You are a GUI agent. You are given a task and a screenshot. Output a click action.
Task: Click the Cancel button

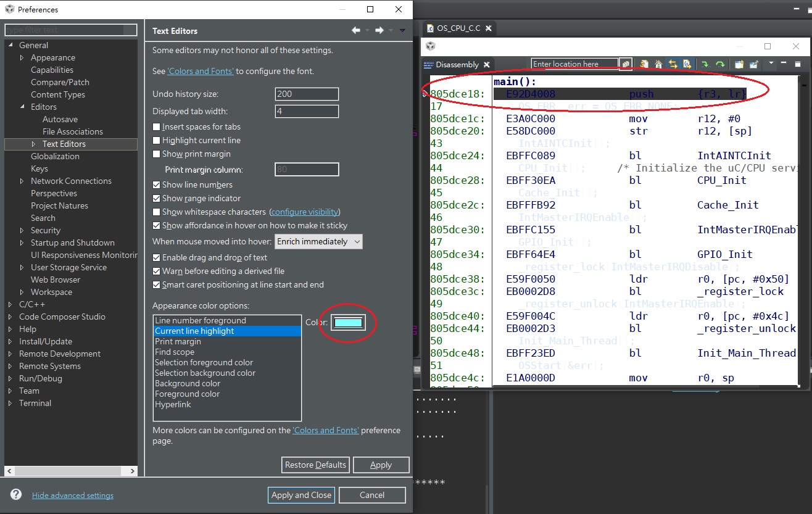click(x=372, y=495)
